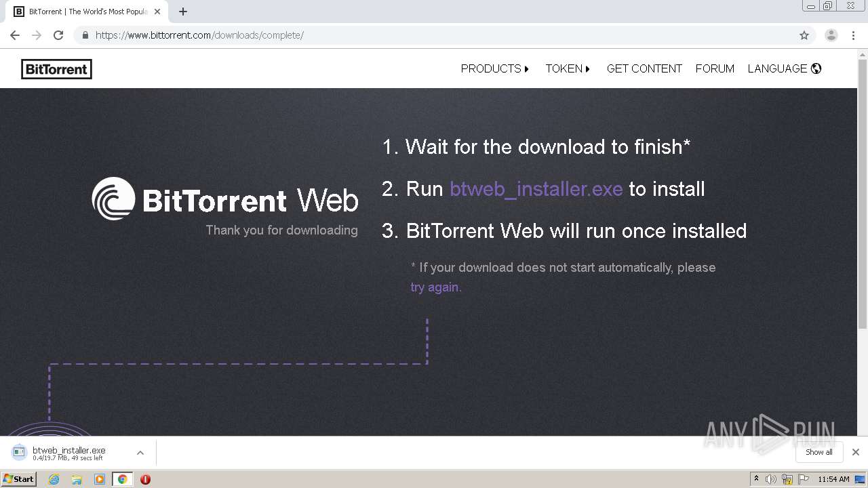Click the volume speaker tray icon

(771, 479)
